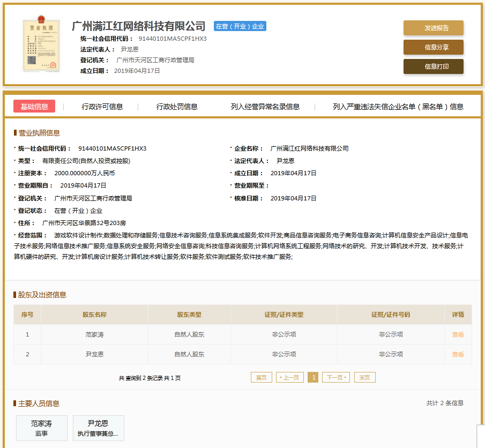
Task: View details for shareholder 尹龙恩
Action: pos(458,354)
